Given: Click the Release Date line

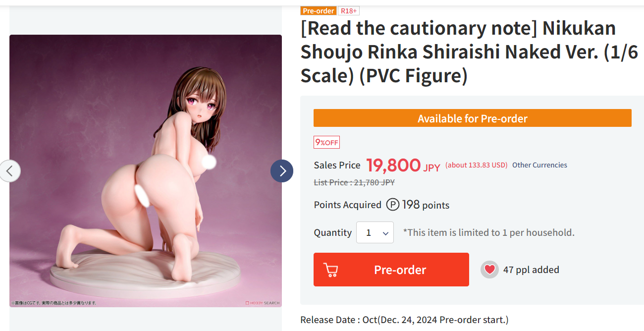Looking at the screenshot, I should click(404, 320).
